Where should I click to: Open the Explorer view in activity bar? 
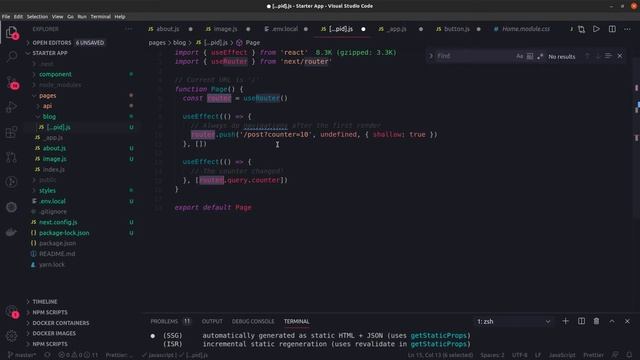pyautogui.click(x=11, y=32)
